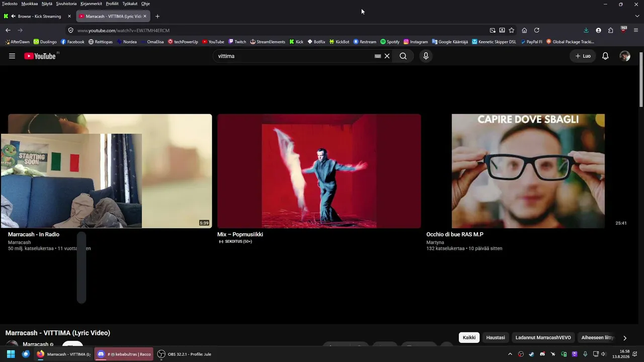The height and width of the screenshot is (362, 644).
Task: Open the Firefox application menu
Action: click(x=636, y=30)
